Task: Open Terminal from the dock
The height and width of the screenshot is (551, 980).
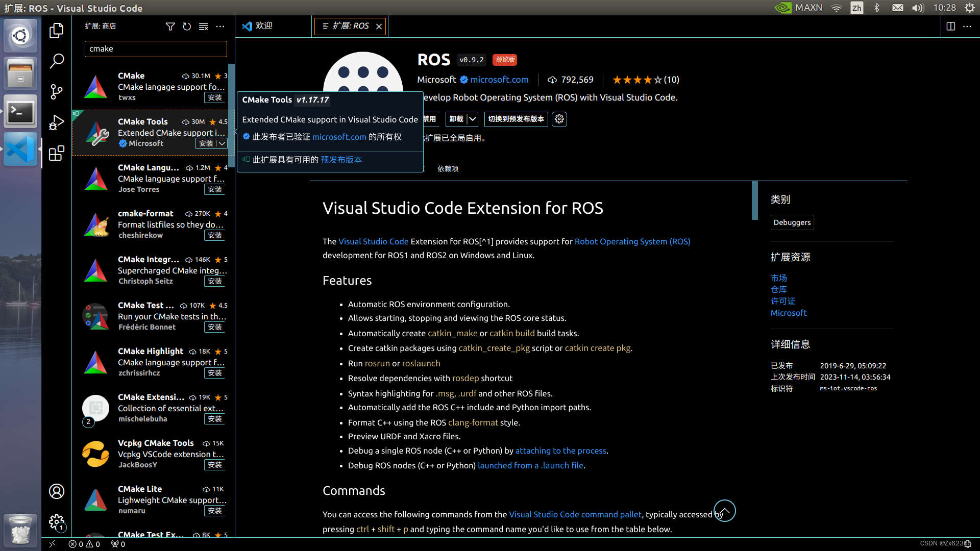Action: click(20, 111)
